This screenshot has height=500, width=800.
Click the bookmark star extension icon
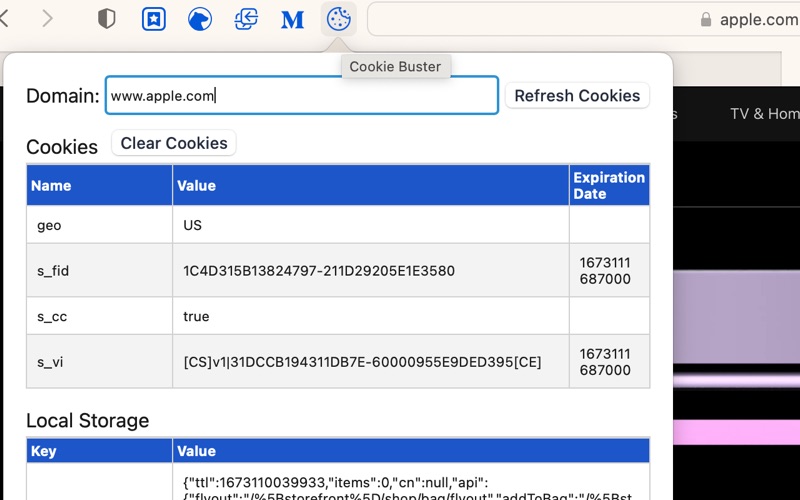point(153,19)
